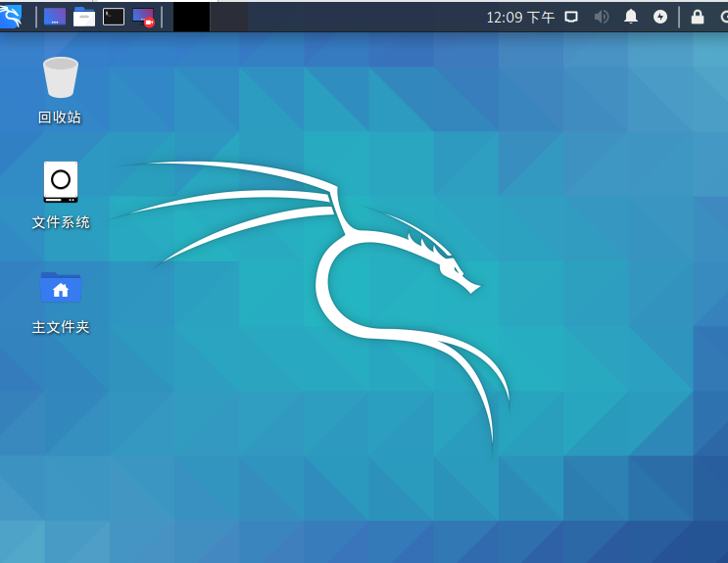Click the 回收站 label text

(60, 117)
